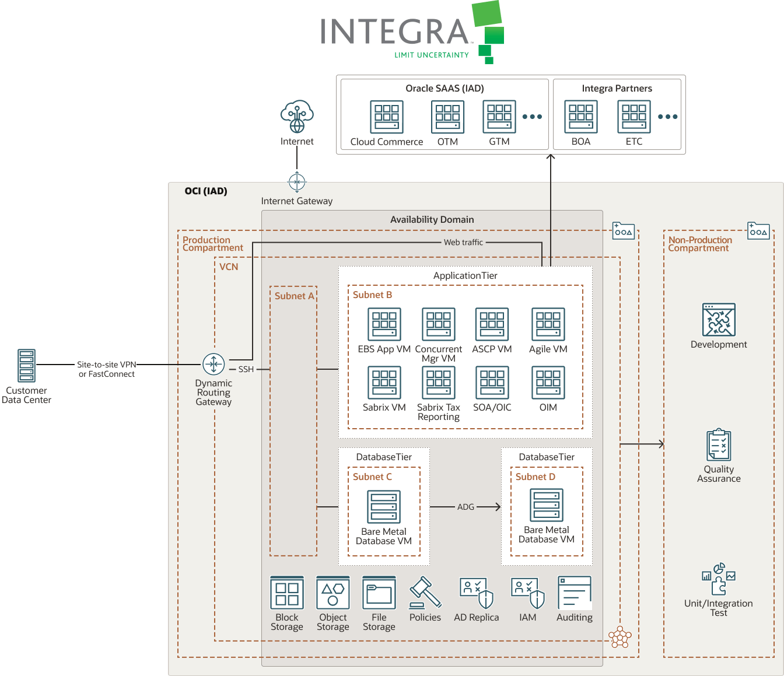Viewport: 784px width, 676px height.
Task: Select the Internet Gateway icon
Action: point(297,182)
